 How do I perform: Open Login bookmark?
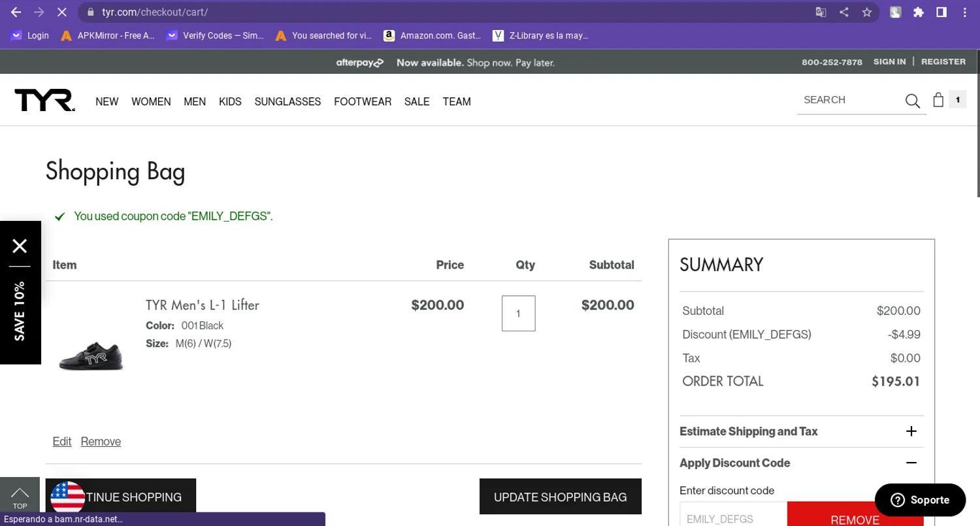point(30,35)
